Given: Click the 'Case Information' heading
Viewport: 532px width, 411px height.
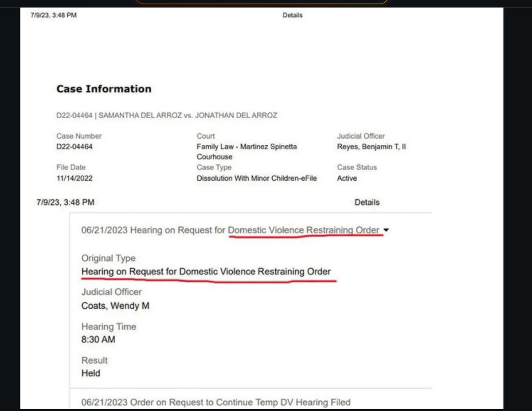Looking at the screenshot, I should (104, 89).
